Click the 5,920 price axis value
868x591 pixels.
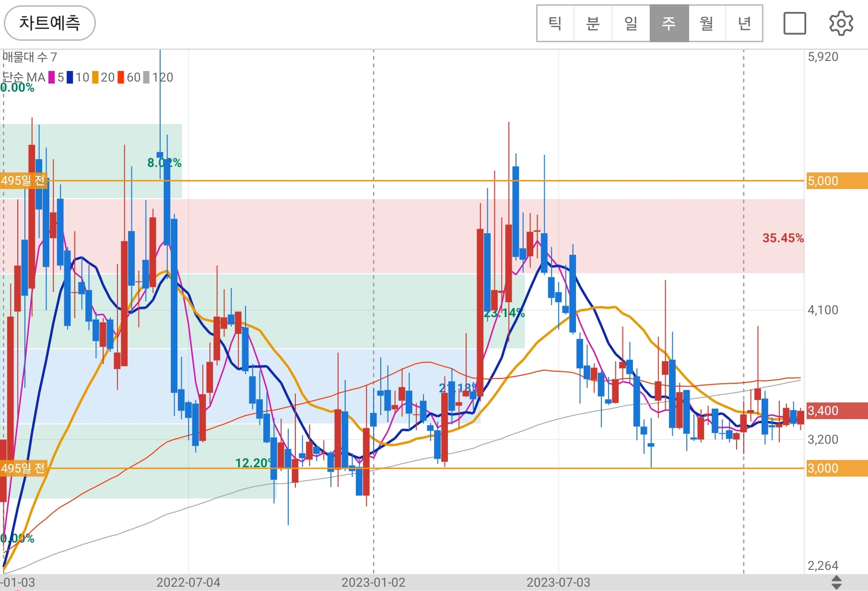coord(823,57)
